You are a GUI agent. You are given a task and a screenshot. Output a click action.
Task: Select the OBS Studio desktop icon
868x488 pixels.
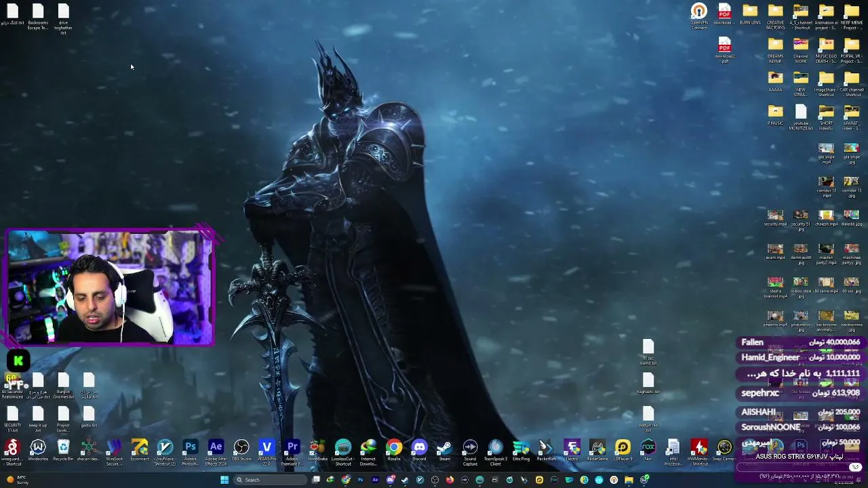(241, 451)
